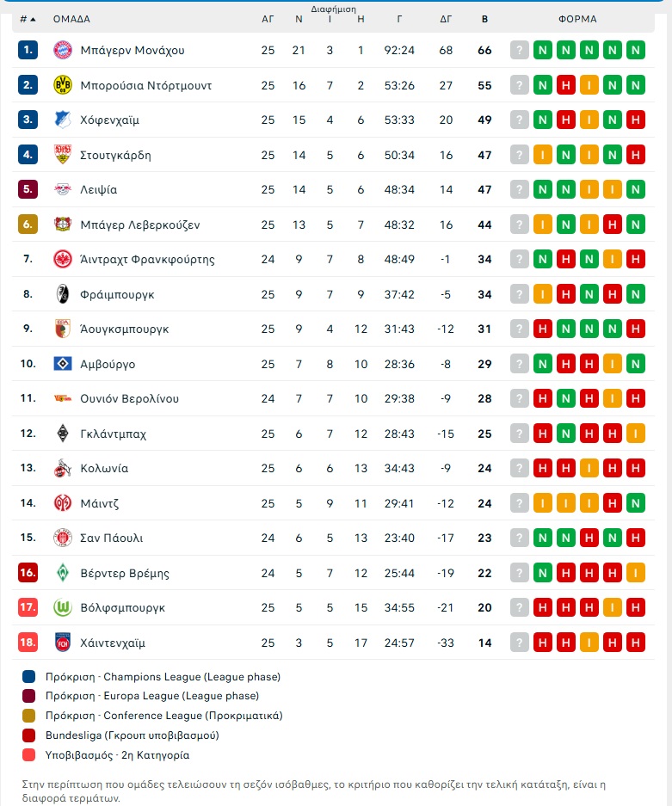The height and width of the screenshot is (806, 672).
Task: Click Heidenheim's last red 'Η' form badge
Action: 636,643
